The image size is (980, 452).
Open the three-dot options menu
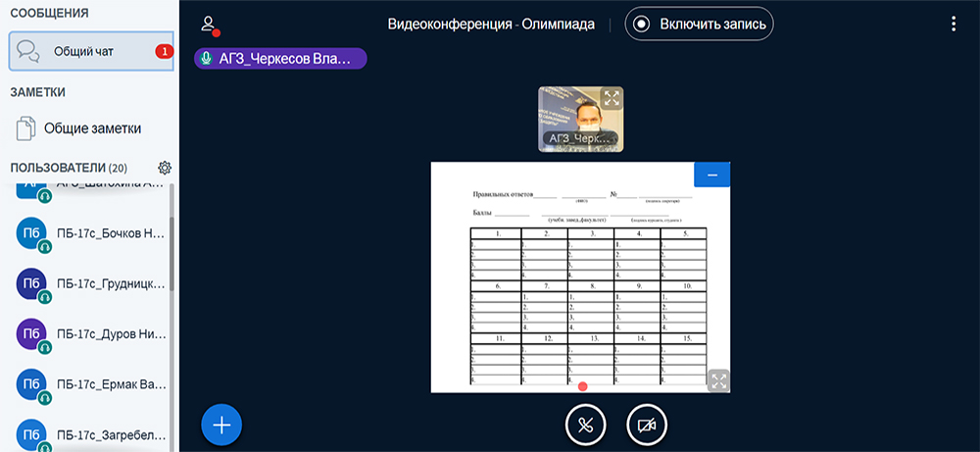(x=954, y=25)
